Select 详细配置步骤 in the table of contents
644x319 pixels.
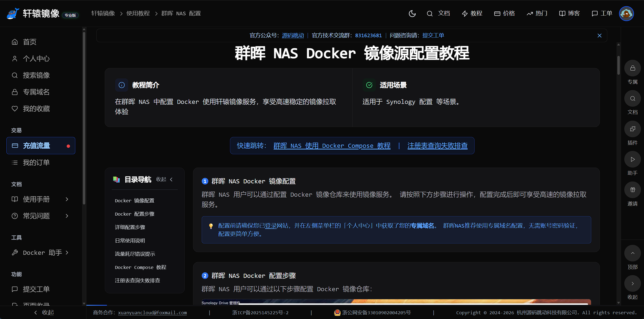click(x=130, y=227)
